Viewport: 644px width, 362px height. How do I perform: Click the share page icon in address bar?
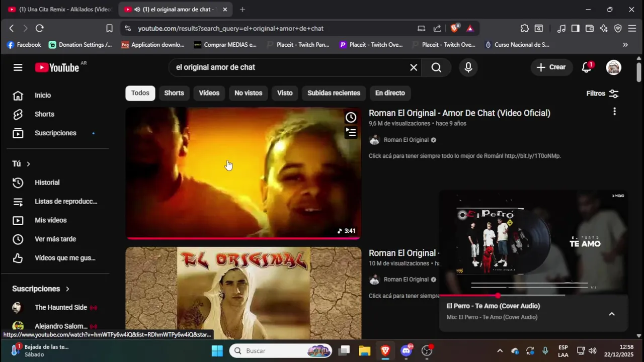point(437,29)
